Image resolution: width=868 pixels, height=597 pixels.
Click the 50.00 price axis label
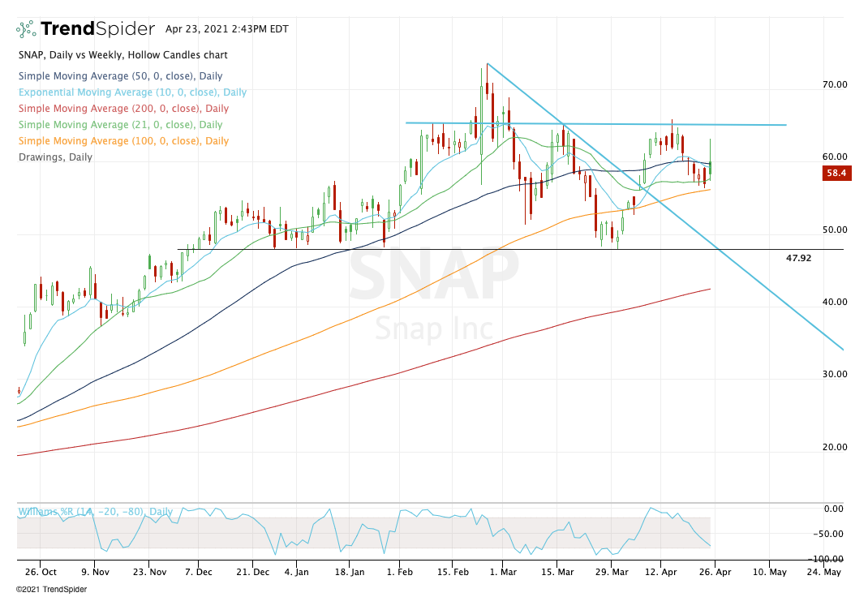click(835, 230)
